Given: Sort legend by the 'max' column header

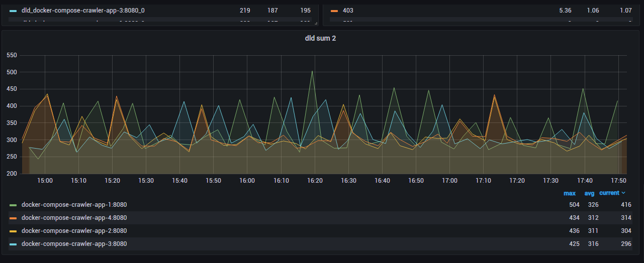Looking at the screenshot, I should (570, 193).
